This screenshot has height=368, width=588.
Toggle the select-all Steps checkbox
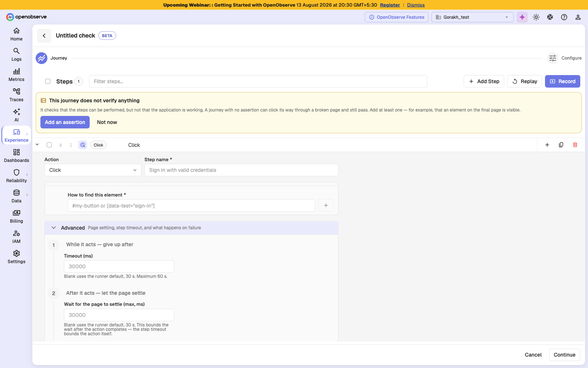coord(48,81)
